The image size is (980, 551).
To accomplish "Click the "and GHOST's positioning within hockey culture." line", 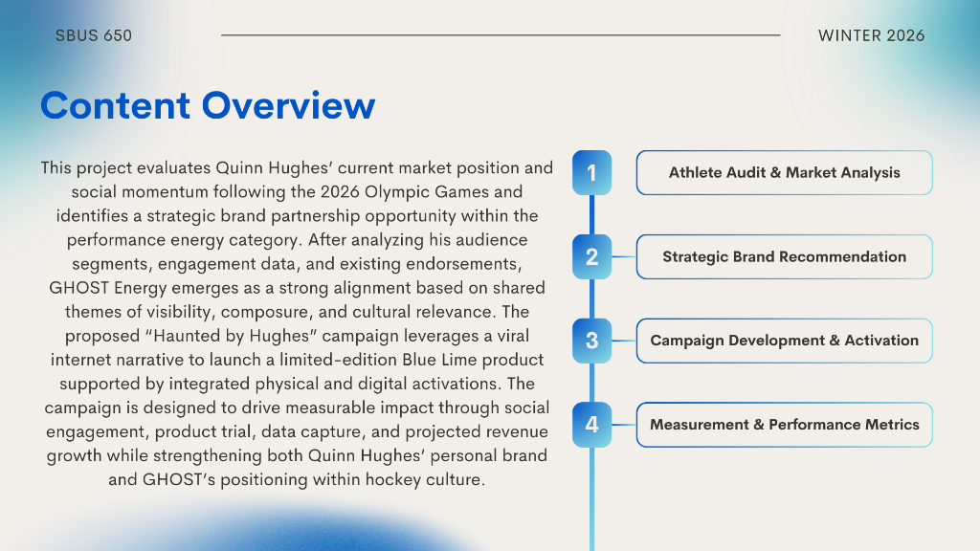I will coord(297,480).
